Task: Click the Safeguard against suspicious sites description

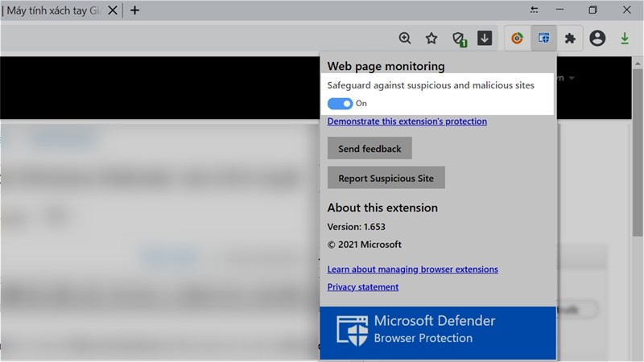Action: 431,85
